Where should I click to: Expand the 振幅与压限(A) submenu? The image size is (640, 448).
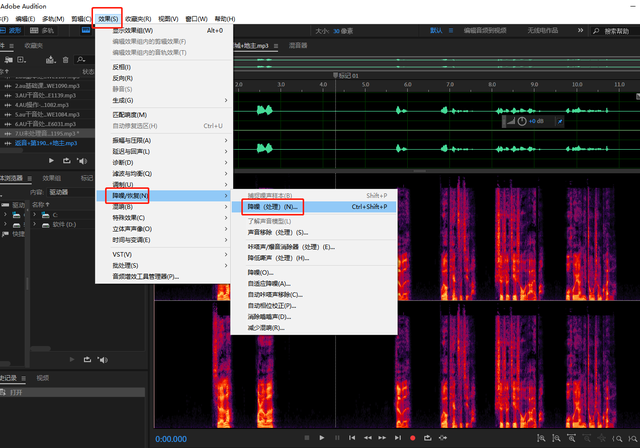click(x=162, y=140)
